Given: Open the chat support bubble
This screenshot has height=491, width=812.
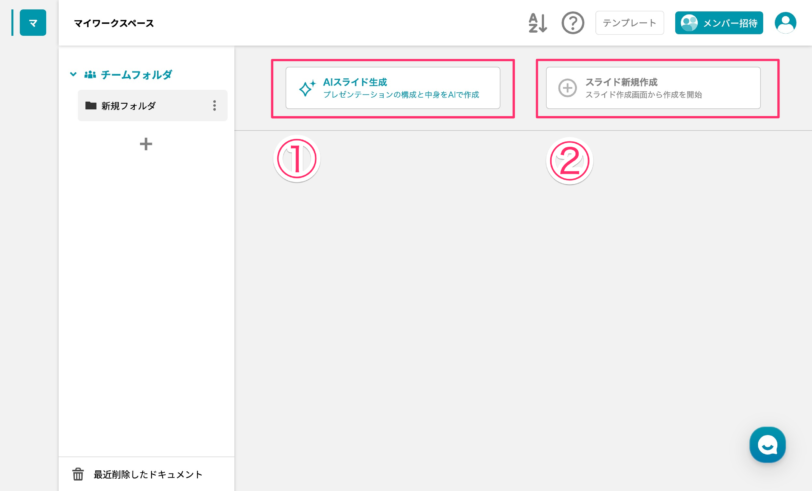Looking at the screenshot, I should pos(767,444).
